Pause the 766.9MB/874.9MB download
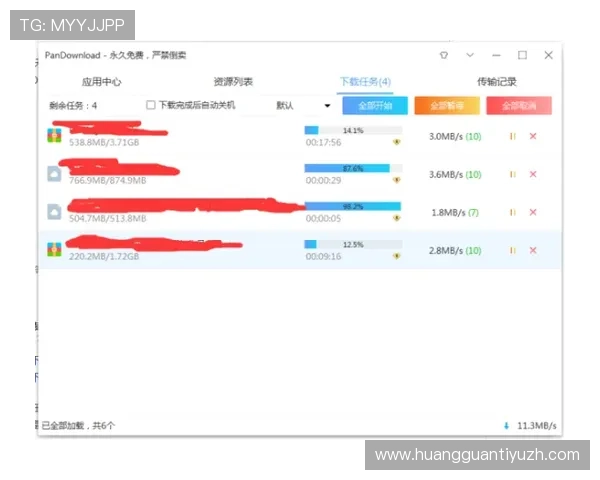The width and height of the screenshot is (600, 480). [513, 175]
